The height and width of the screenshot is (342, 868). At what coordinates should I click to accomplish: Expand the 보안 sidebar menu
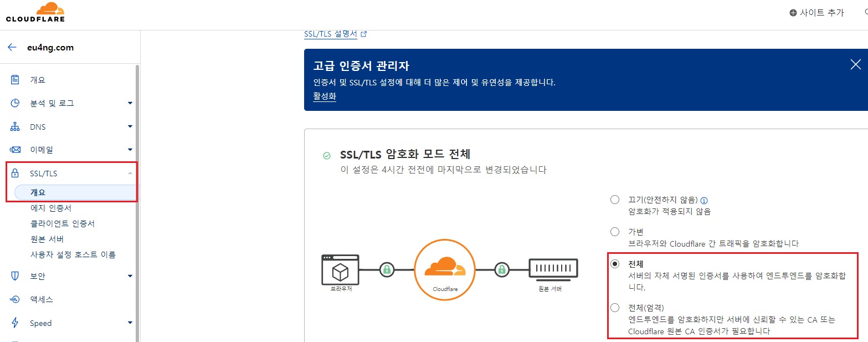point(130,275)
